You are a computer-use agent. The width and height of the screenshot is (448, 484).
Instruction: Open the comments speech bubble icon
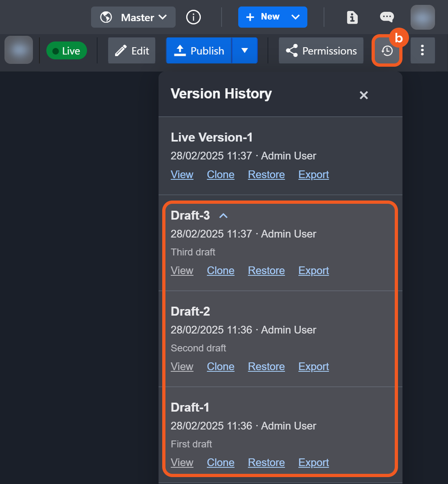[387, 17]
